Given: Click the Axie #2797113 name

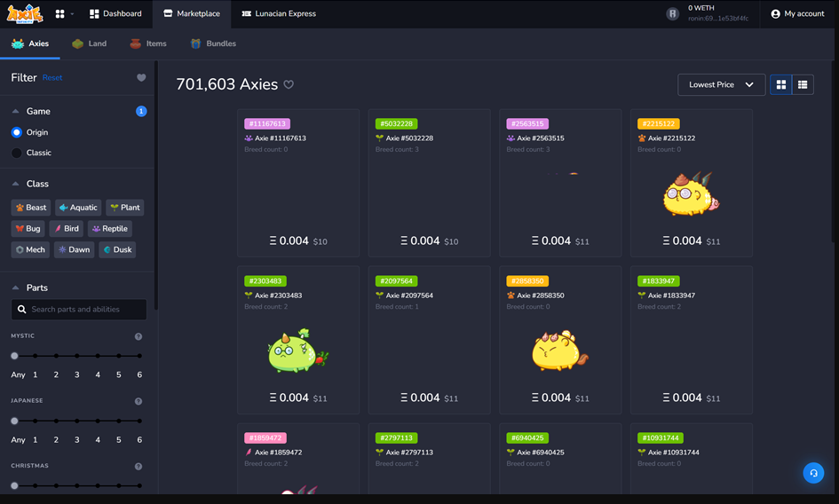Looking at the screenshot, I should [409, 453].
